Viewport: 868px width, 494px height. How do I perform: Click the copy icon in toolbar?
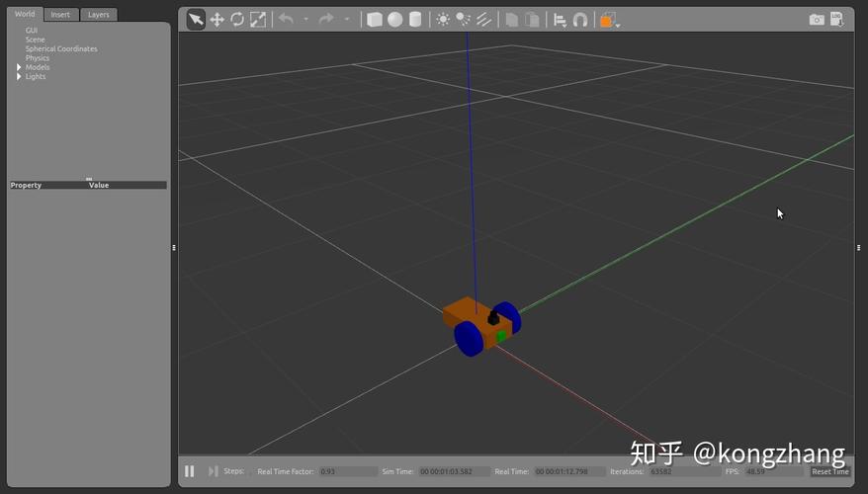512,20
